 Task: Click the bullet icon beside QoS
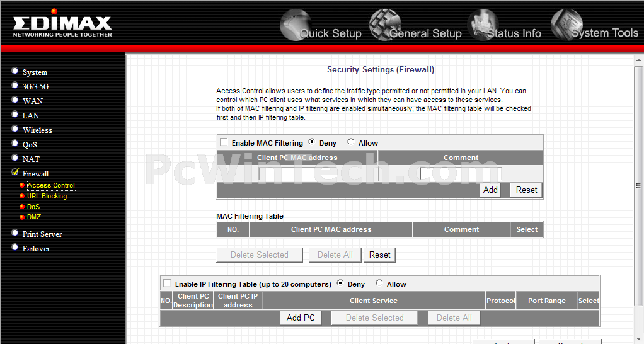14,143
